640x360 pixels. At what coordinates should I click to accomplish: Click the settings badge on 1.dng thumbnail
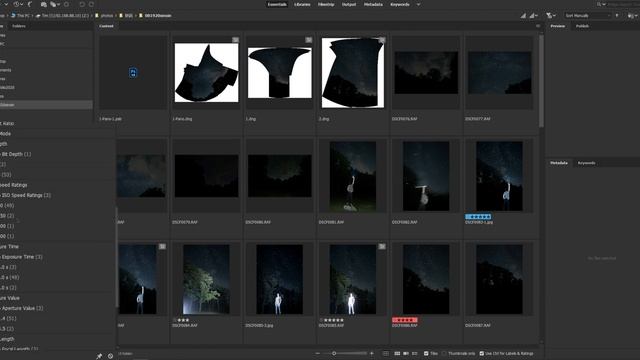[309, 40]
